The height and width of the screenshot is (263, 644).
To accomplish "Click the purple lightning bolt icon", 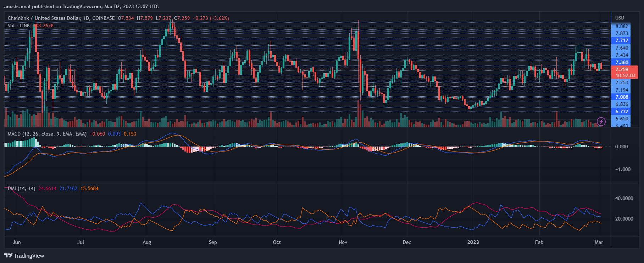I will click(x=601, y=122).
